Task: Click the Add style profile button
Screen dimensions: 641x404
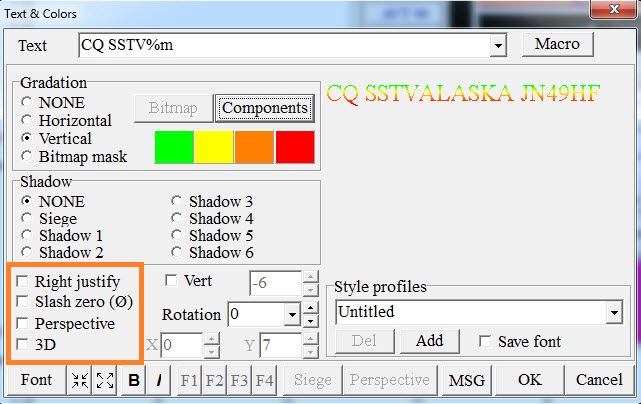Action: 430,341
